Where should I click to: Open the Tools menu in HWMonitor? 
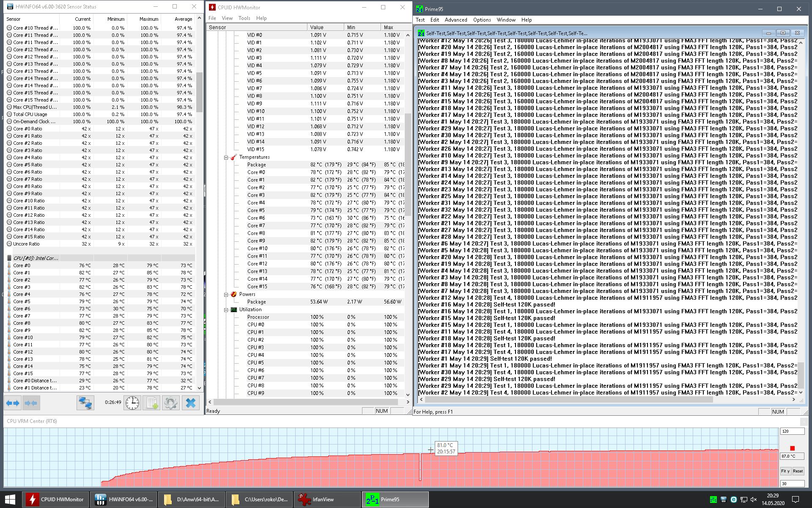point(244,18)
